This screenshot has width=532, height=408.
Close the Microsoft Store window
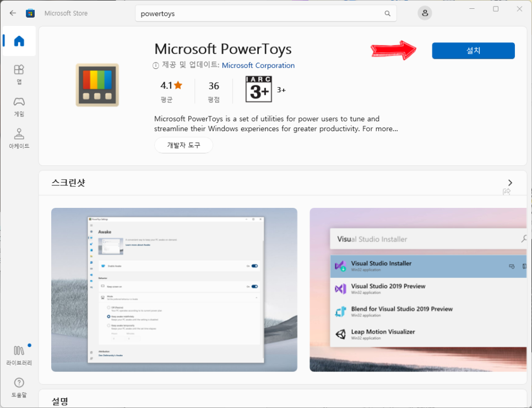pyautogui.click(x=519, y=9)
